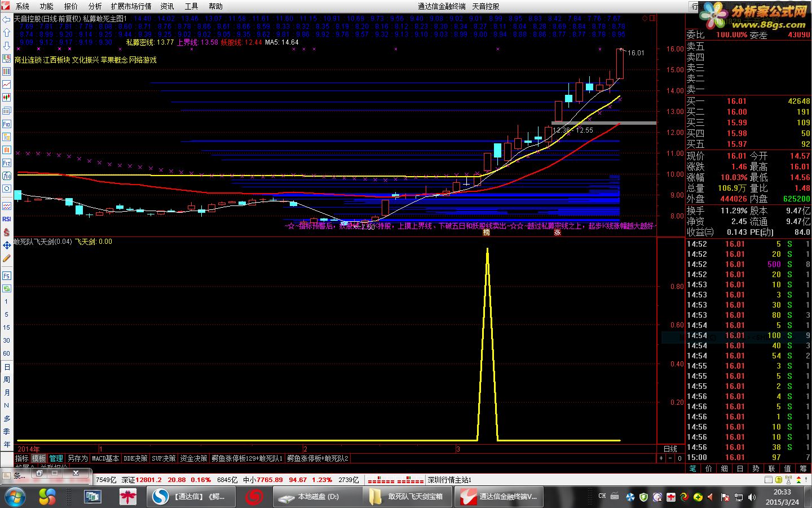Click the 日线 period label
This screenshot has width=812, height=508.
pos(670,449)
